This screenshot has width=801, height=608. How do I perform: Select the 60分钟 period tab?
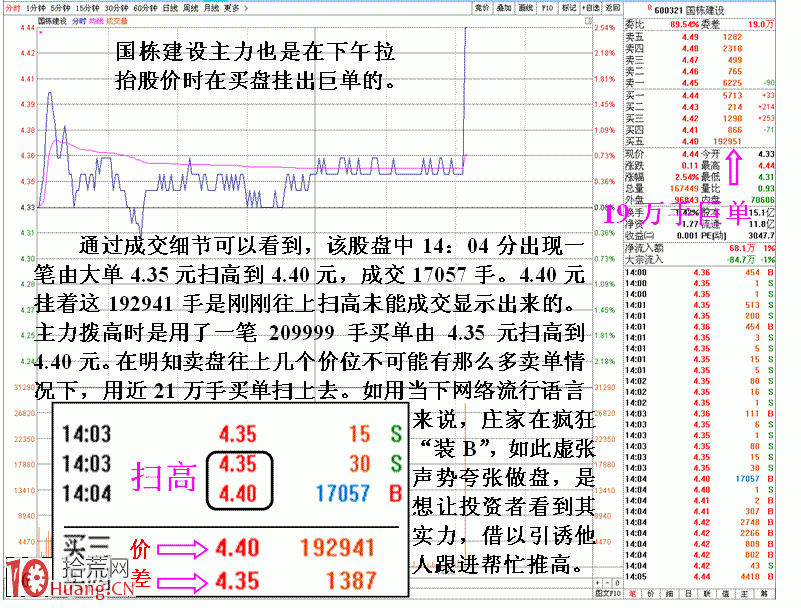coord(145,8)
